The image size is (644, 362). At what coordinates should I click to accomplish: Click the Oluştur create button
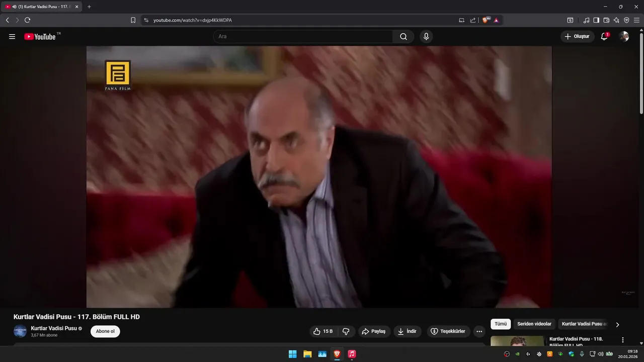tap(578, 36)
